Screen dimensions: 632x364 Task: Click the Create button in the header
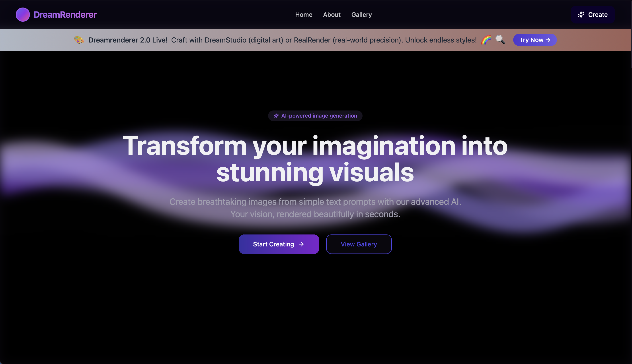point(593,14)
